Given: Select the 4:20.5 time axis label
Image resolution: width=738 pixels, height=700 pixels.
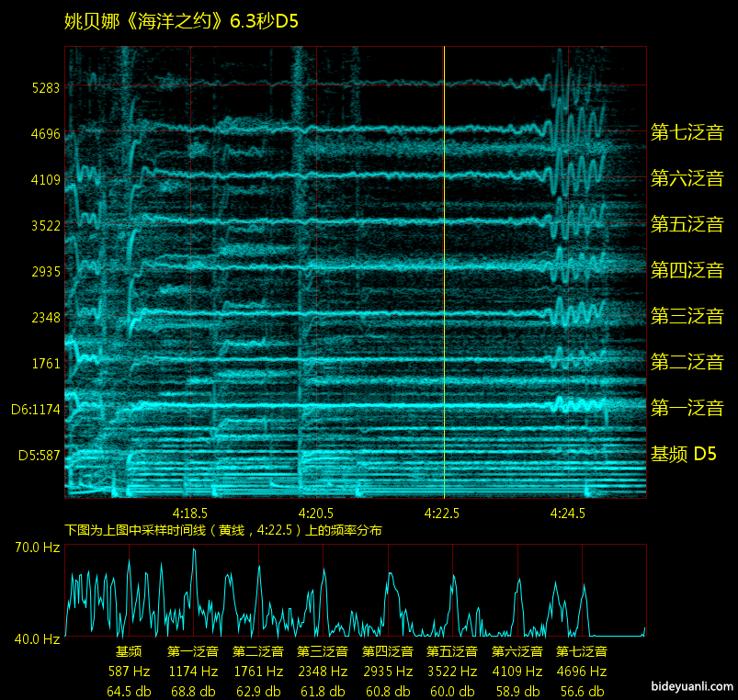Looking at the screenshot, I should 316,513.
